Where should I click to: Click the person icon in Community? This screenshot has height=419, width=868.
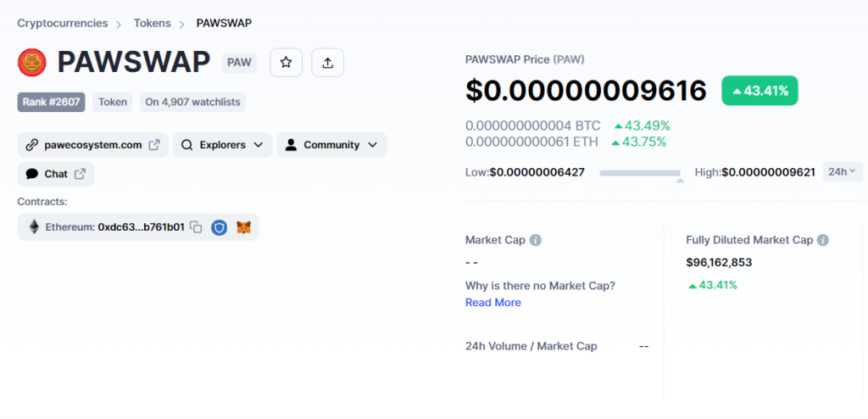click(291, 145)
